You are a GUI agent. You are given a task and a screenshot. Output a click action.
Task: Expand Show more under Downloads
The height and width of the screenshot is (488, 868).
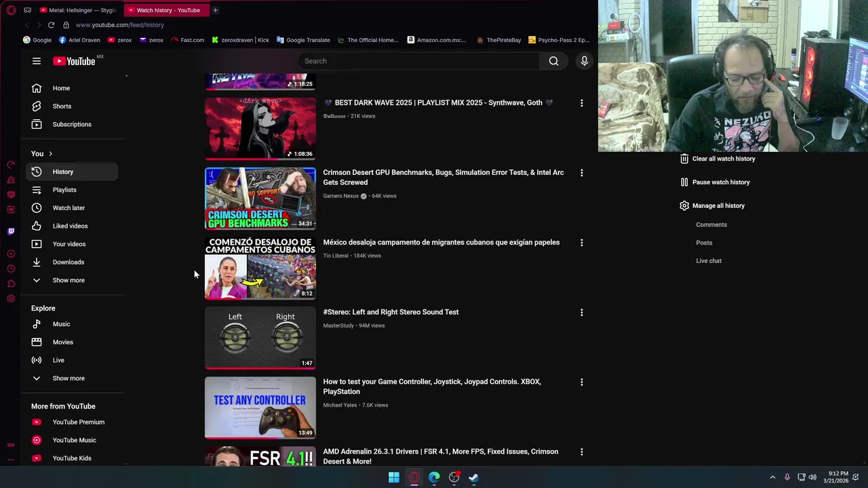click(72, 280)
